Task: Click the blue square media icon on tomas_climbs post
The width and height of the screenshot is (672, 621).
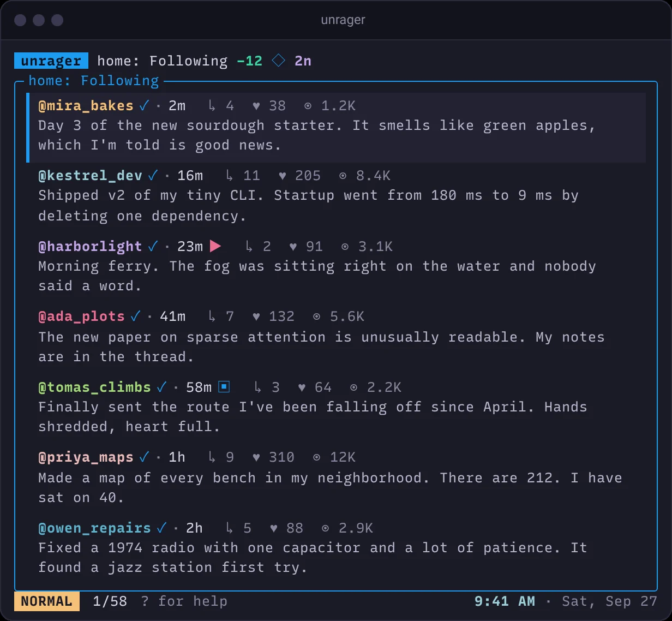Action: (224, 387)
